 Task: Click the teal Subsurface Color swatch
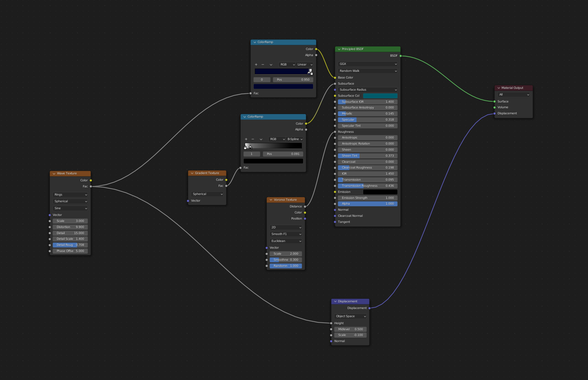380,96
